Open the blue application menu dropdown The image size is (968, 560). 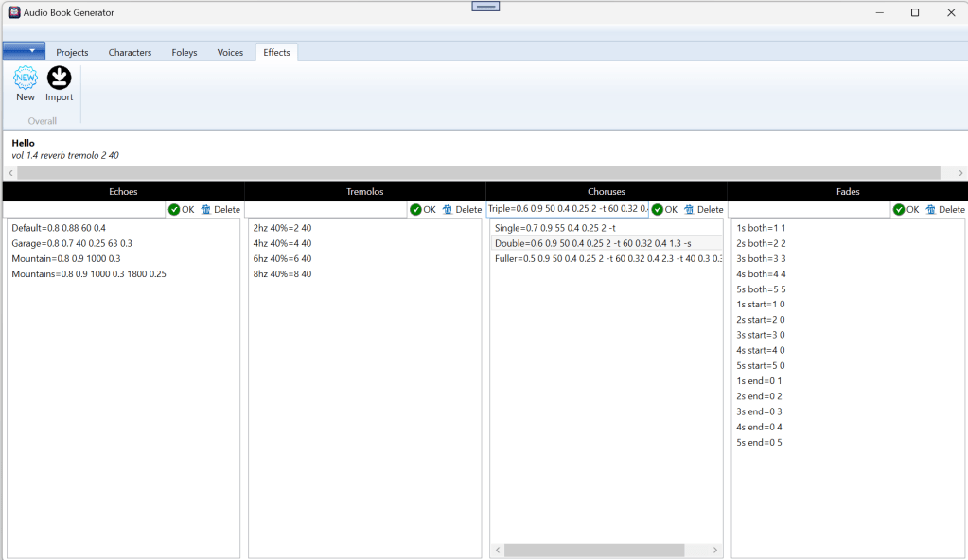[24, 51]
